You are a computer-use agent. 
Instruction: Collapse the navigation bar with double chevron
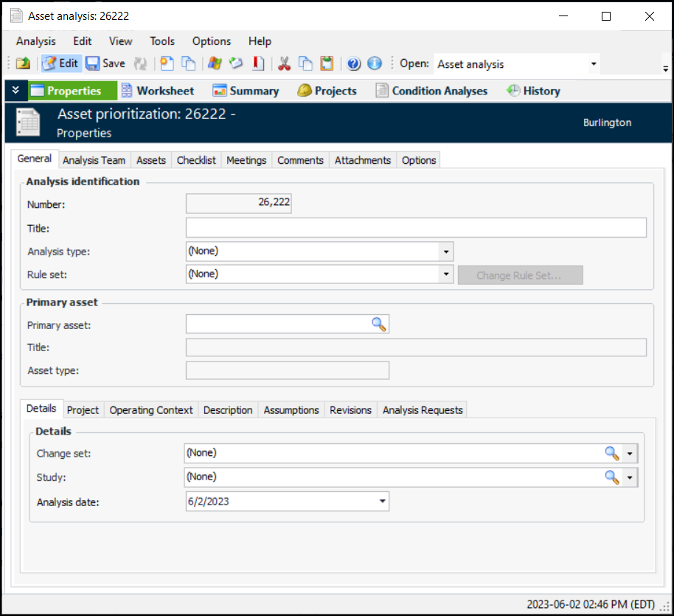point(15,91)
